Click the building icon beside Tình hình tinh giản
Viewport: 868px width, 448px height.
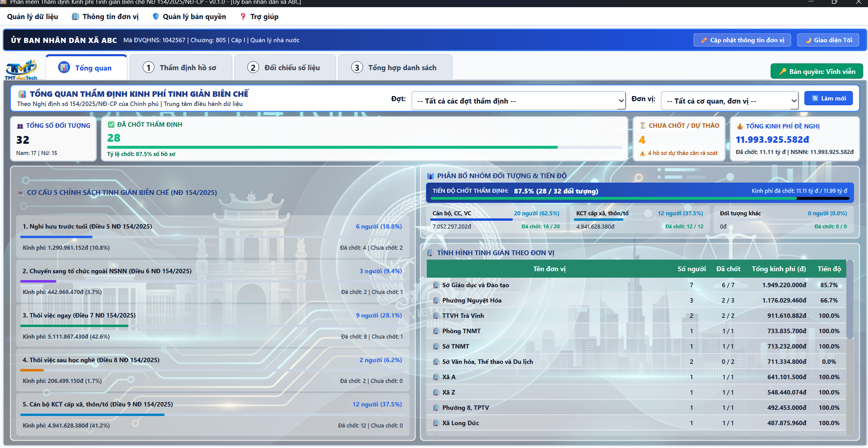pos(430,253)
